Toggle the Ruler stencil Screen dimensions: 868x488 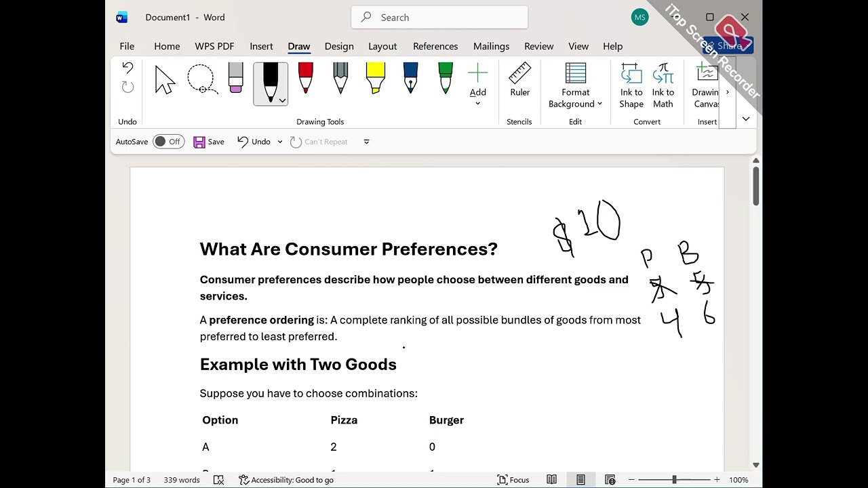pyautogui.click(x=520, y=80)
